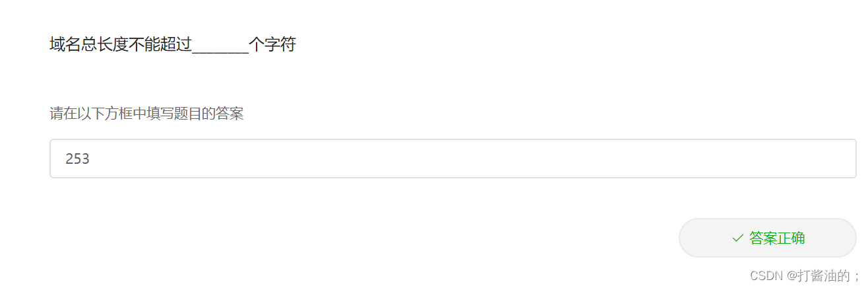This screenshot has width=868, height=288.
Task: Click the word 域名 in the question
Action: [64, 45]
